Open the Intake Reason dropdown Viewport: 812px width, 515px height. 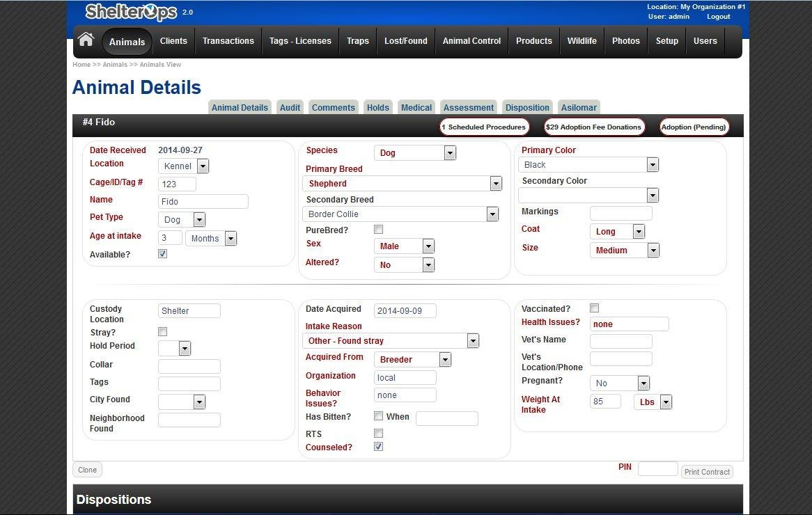click(x=473, y=340)
